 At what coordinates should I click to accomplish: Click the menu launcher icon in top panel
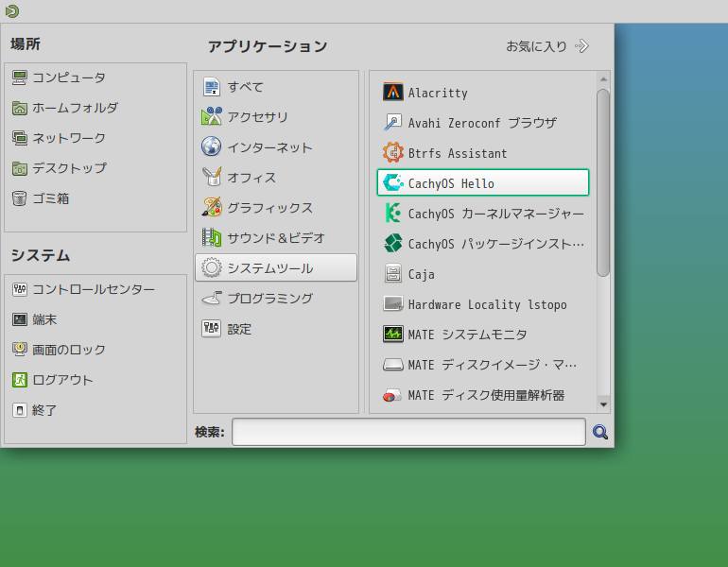(12, 10)
